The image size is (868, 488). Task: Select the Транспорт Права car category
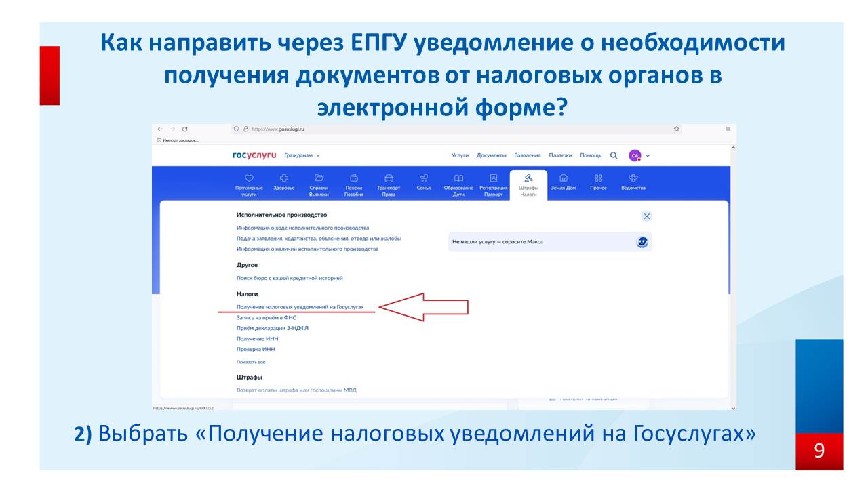(x=389, y=184)
